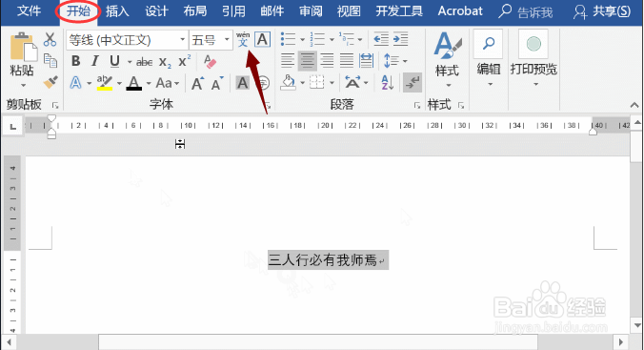Screen dimensions: 644x350
Task: Open the 设计 ribbon tab
Action: [x=156, y=11]
